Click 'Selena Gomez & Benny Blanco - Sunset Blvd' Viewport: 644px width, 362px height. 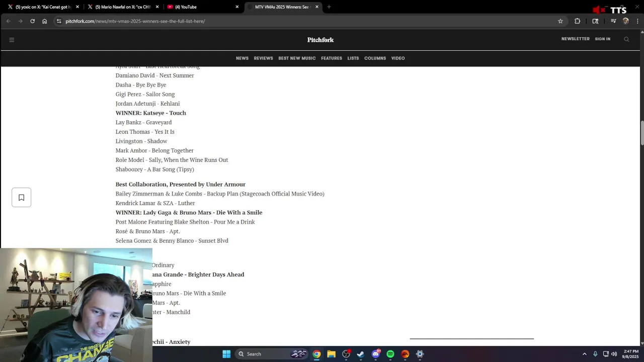pyautogui.click(x=172, y=241)
